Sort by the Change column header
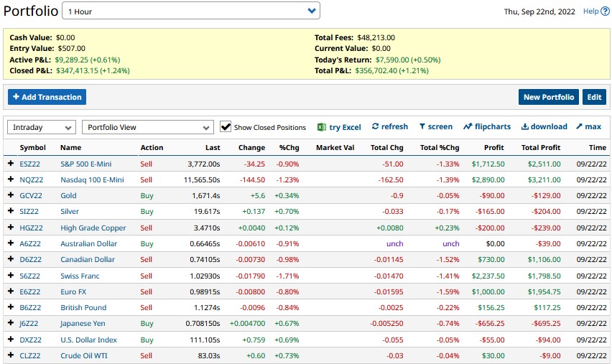This screenshot has height=364, width=612. (251, 147)
